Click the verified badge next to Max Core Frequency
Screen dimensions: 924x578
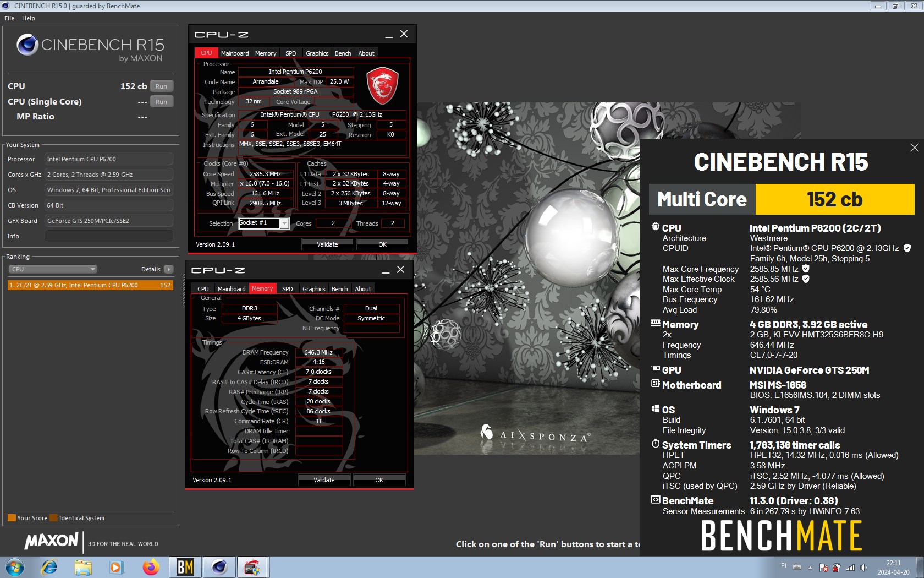tap(806, 269)
